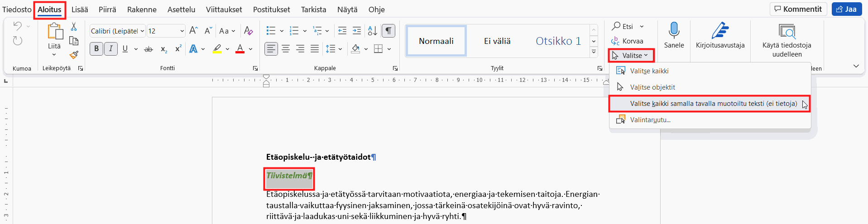Image resolution: width=868 pixels, height=224 pixels.
Task: Open Valintaruutu selection pane
Action: [710, 120]
